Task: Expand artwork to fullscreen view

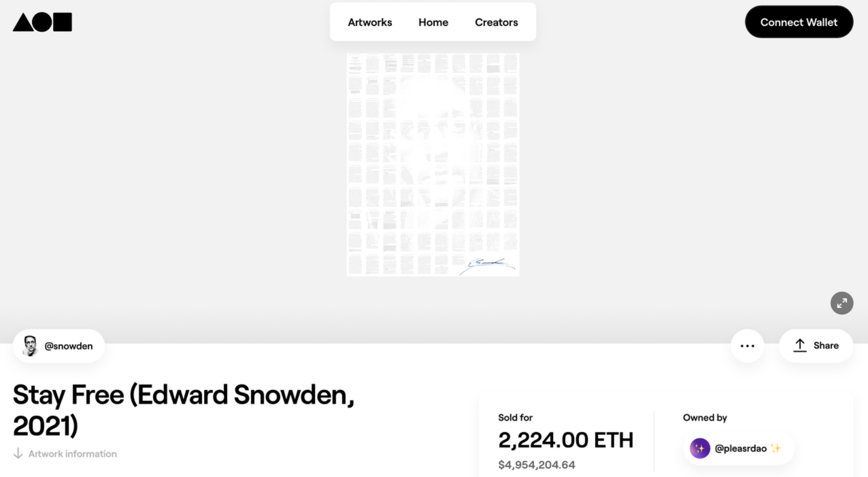Action: (x=841, y=303)
